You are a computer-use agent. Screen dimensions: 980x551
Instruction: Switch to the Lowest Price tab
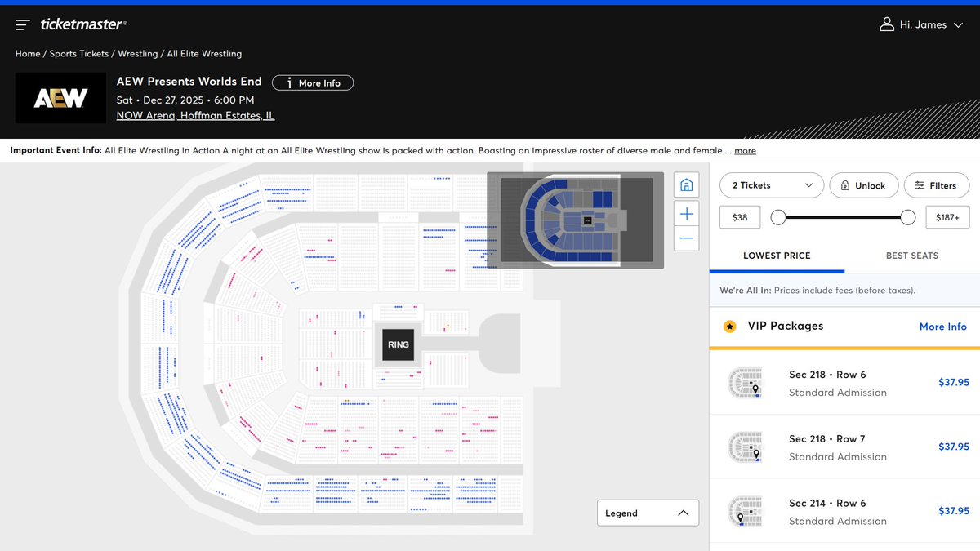(777, 256)
